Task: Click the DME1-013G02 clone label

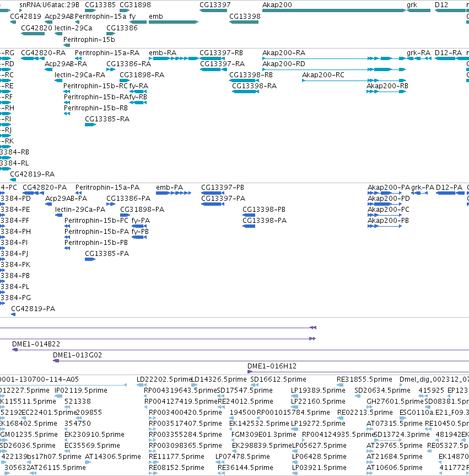Action: point(77,355)
